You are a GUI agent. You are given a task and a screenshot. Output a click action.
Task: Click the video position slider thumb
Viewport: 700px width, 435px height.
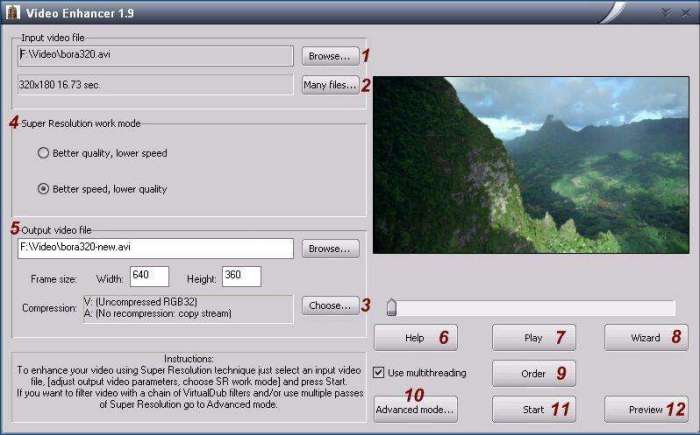click(x=392, y=307)
